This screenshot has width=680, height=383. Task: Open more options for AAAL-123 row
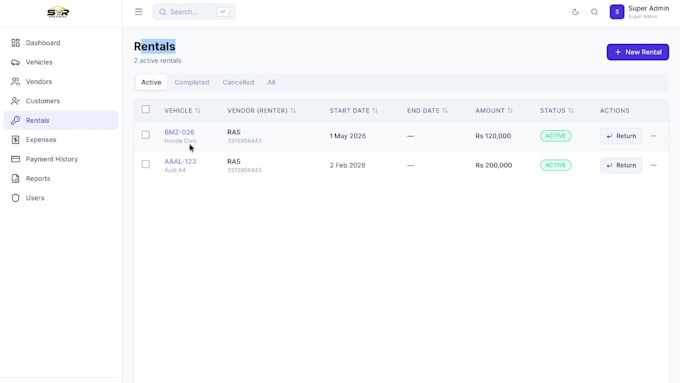point(653,165)
